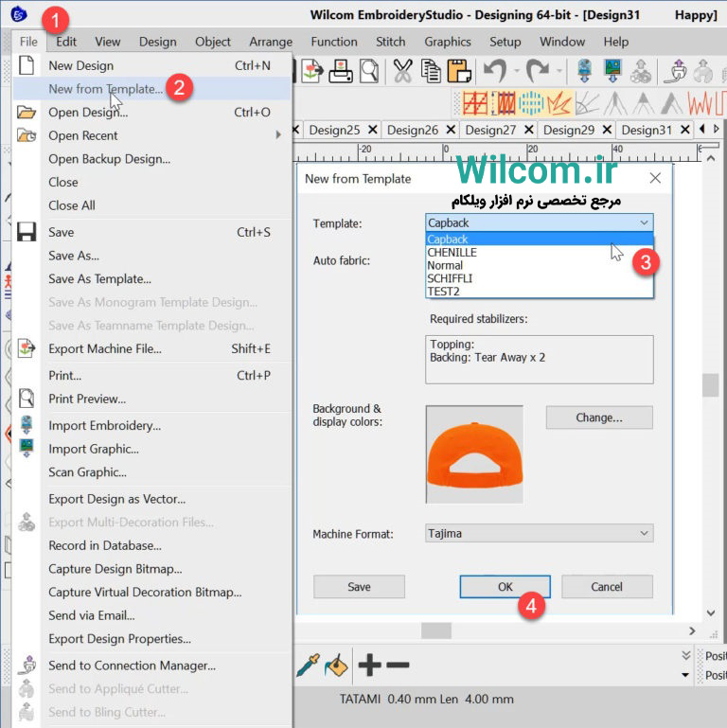
Task: Click the red zigzag stitch icon
Action: tap(701, 102)
